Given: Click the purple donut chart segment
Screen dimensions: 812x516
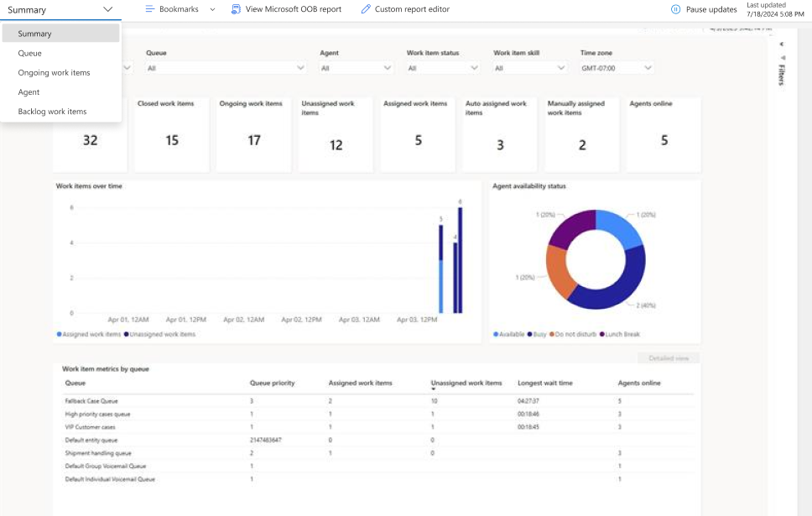Looking at the screenshot, I should (x=572, y=227).
